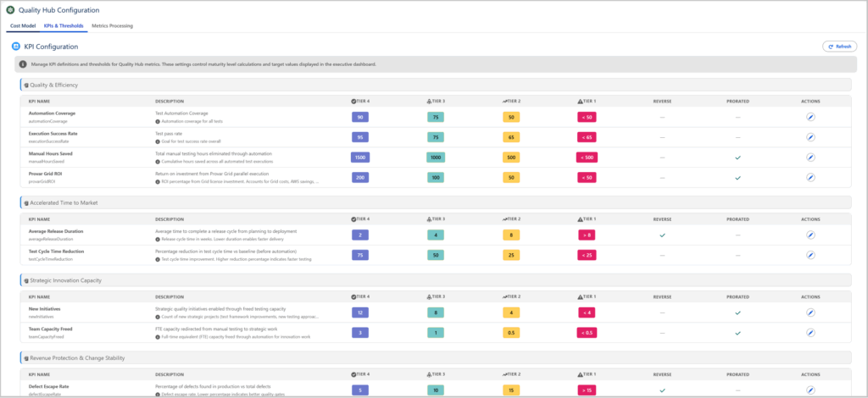Select the Tier 4 value 1500 badge
The width and height of the screenshot is (868, 398).
[x=361, y=157]
